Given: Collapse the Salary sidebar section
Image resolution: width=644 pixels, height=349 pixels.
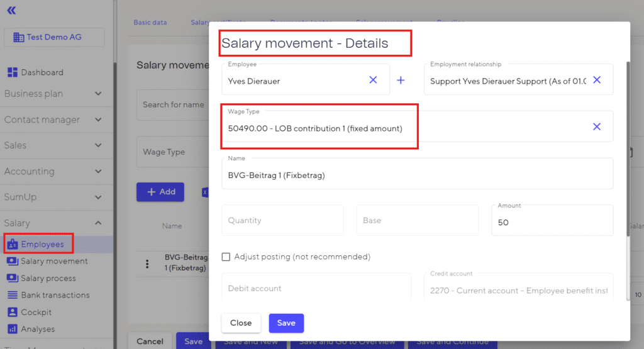Looking at the screenshot, I should pyautogui.click(x=97, y=223).
